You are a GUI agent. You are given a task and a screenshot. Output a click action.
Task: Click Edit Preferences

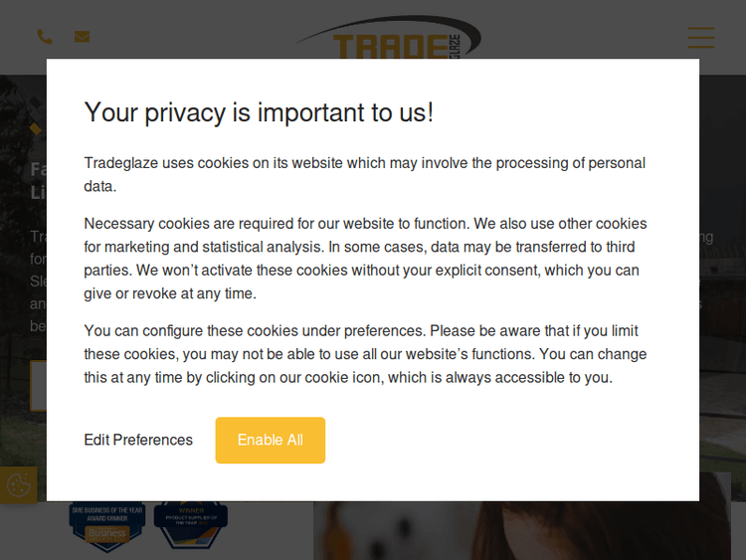[x=138, y=440]
